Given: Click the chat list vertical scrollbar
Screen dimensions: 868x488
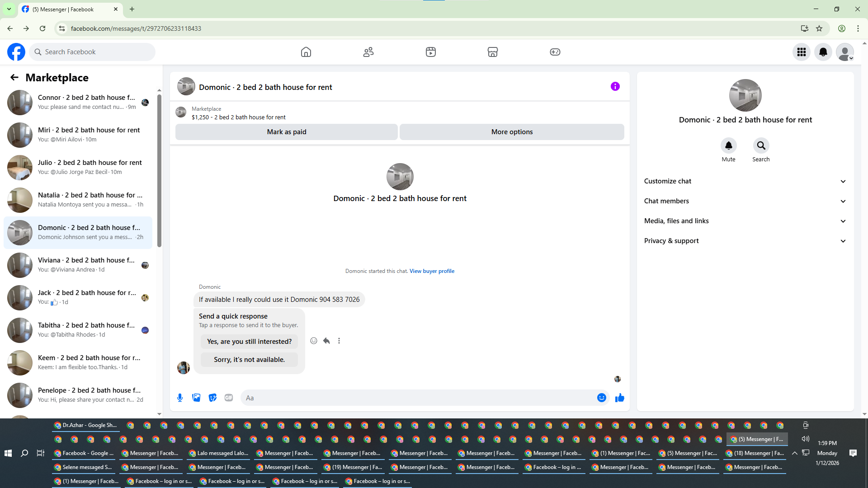Looking at the screenshot, I should [x=159, y=172].
